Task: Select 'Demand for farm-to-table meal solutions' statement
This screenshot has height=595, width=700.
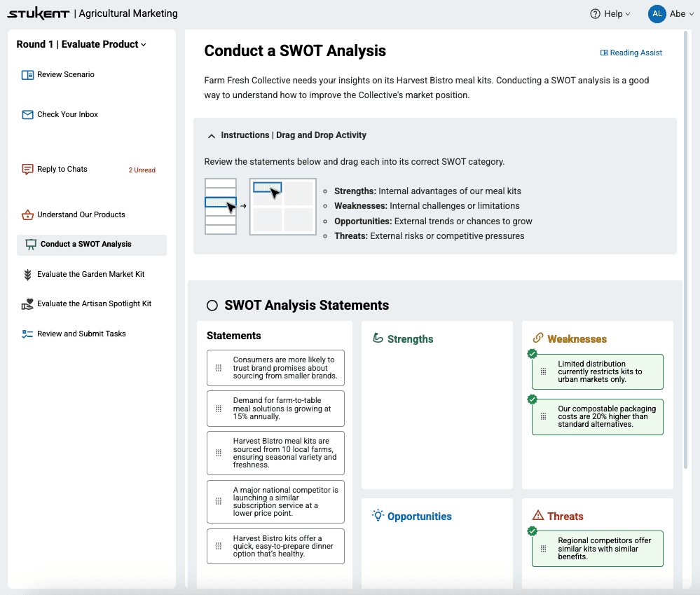Action: tap(275, 409)
